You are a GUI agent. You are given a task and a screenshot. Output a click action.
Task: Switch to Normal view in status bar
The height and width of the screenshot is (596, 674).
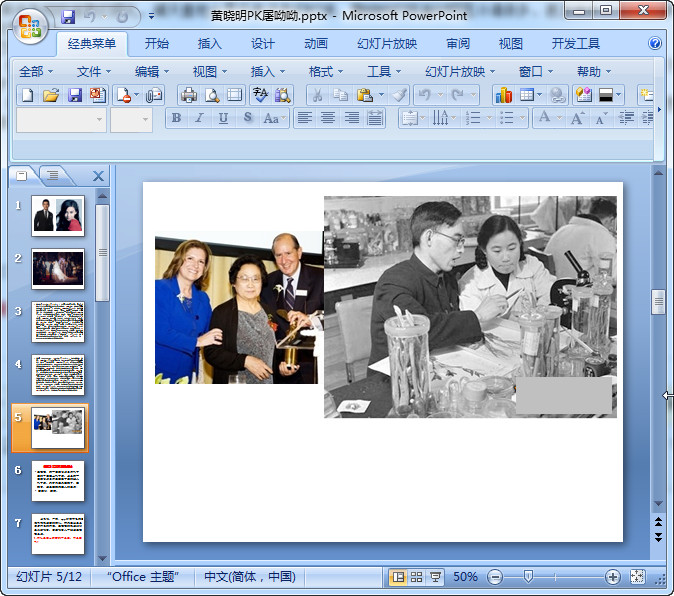(x=398, y=577)
